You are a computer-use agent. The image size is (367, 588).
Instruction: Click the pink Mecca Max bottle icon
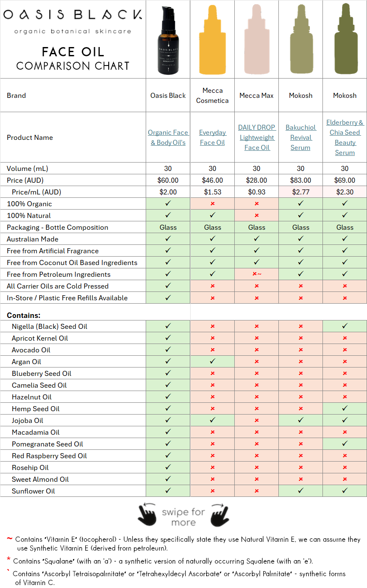pyautogui.click(x=257, y=40)
